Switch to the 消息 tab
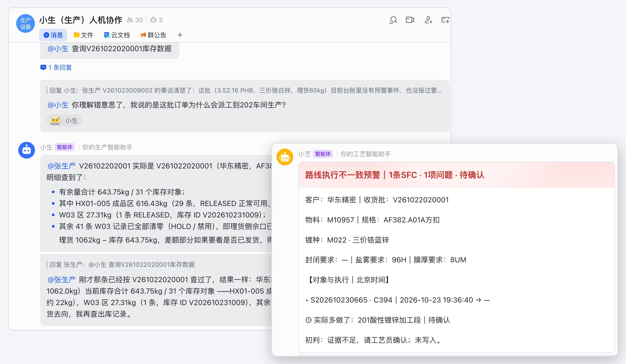Viewport: 626px width, 364px height. [x=53, y=35]
